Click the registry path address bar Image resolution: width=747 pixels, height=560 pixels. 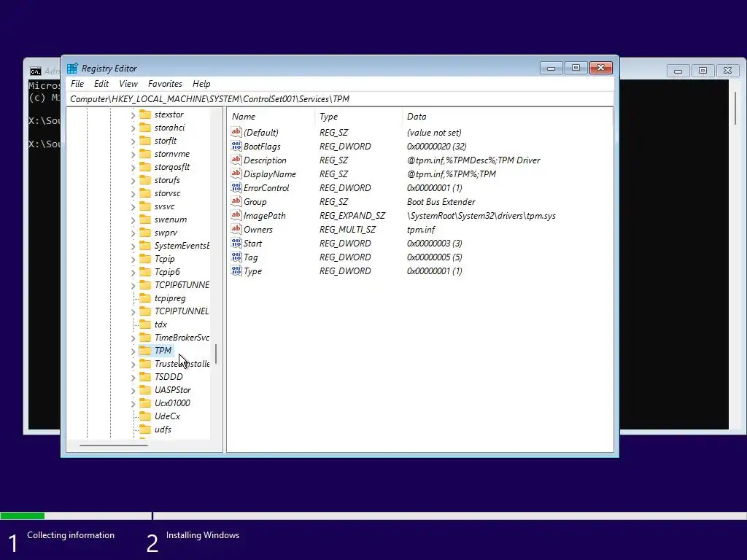[x=341, y=99]
